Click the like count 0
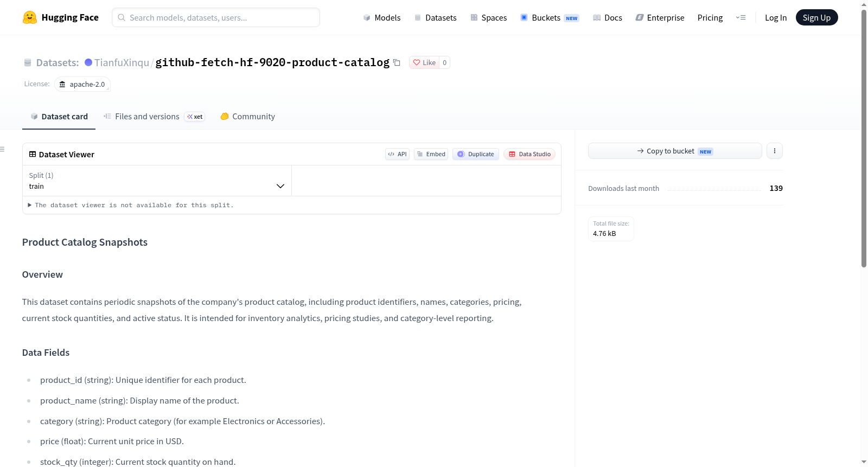This screenshot has height=467, width=868. point(444,62)
